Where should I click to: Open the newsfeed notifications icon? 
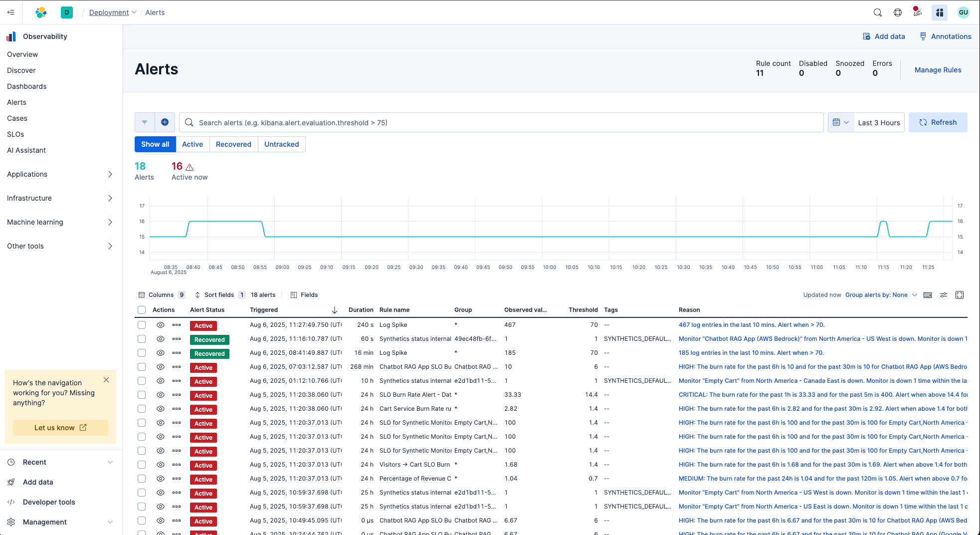pyautogui.click(x=917, y=12)
